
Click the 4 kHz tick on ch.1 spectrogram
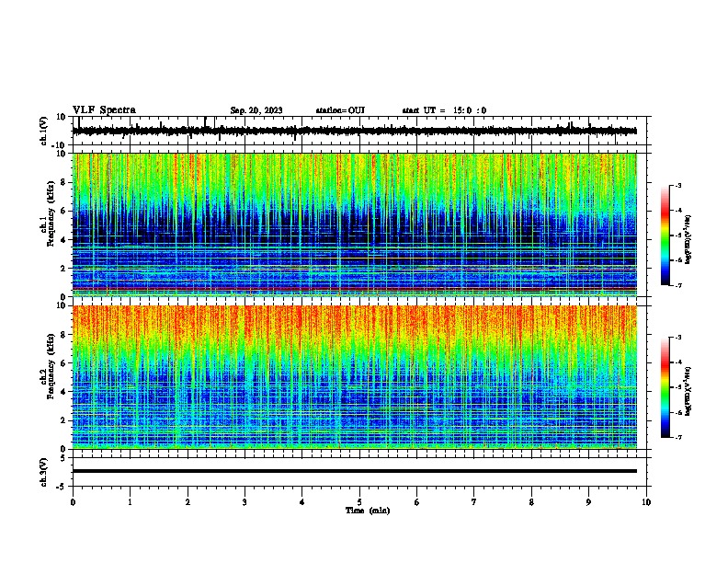(63, 240)
